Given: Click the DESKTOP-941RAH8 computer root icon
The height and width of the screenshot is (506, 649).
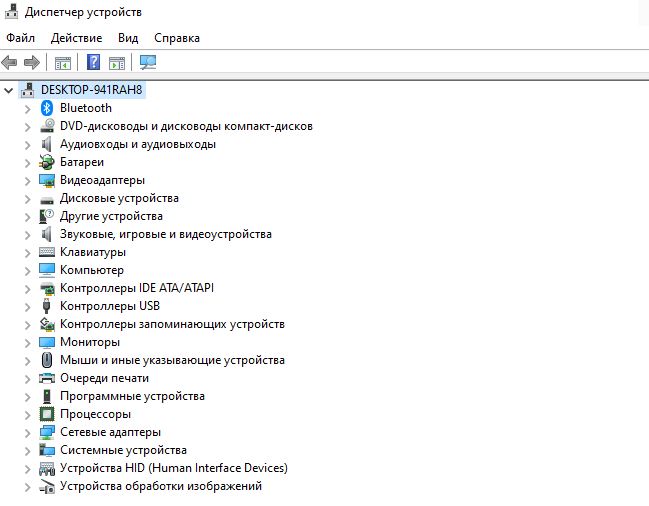Looking at the screenshot, I should click(27, 90).
